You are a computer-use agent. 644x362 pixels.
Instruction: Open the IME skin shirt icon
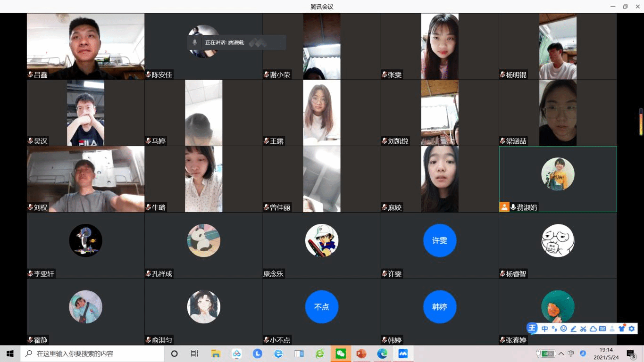(622, 329)
